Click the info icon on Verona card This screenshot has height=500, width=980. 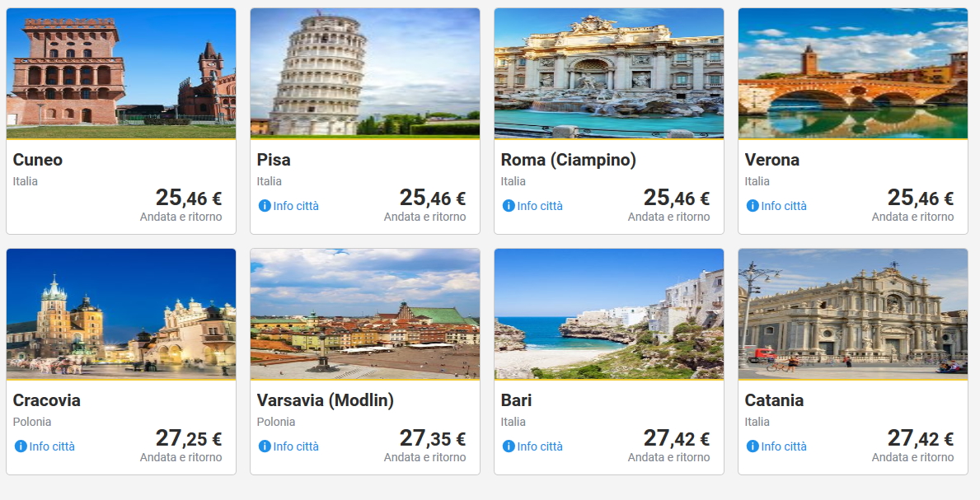tap(753, 206)
